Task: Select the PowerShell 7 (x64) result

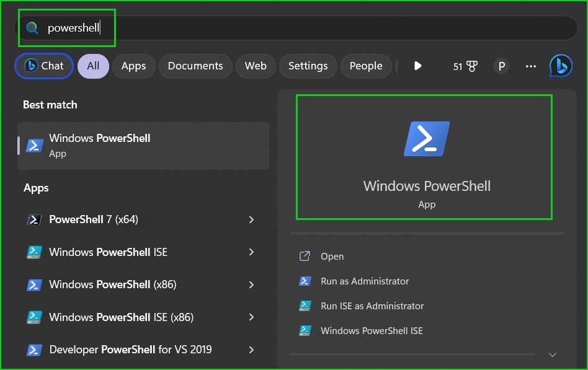Action: (x=94, y=219)
